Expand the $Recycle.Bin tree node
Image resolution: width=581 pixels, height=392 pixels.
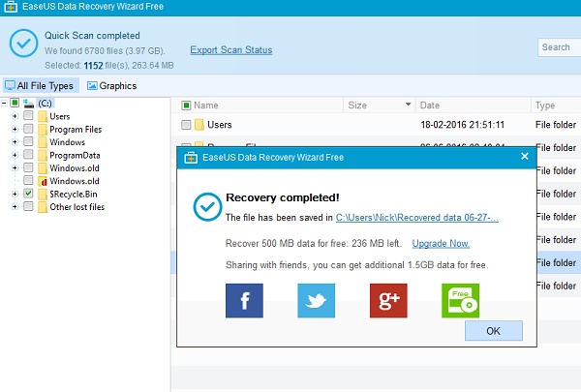click(x=15, y=194)
